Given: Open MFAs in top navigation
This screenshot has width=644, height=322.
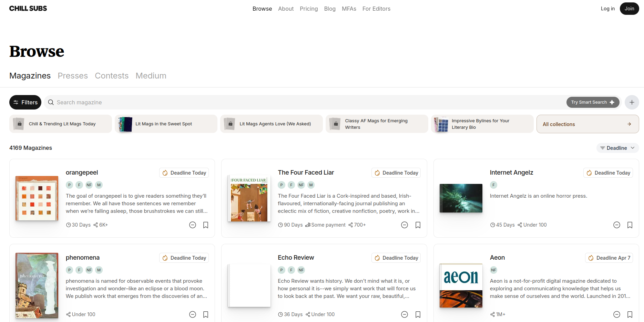Looking at the screenshot, I should pos(349,9).
